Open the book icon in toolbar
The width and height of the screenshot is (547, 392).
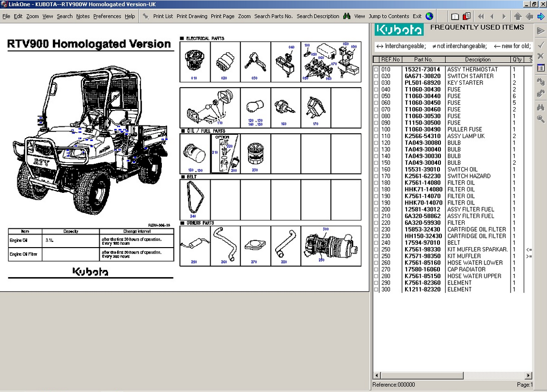(x=455, y=16)
